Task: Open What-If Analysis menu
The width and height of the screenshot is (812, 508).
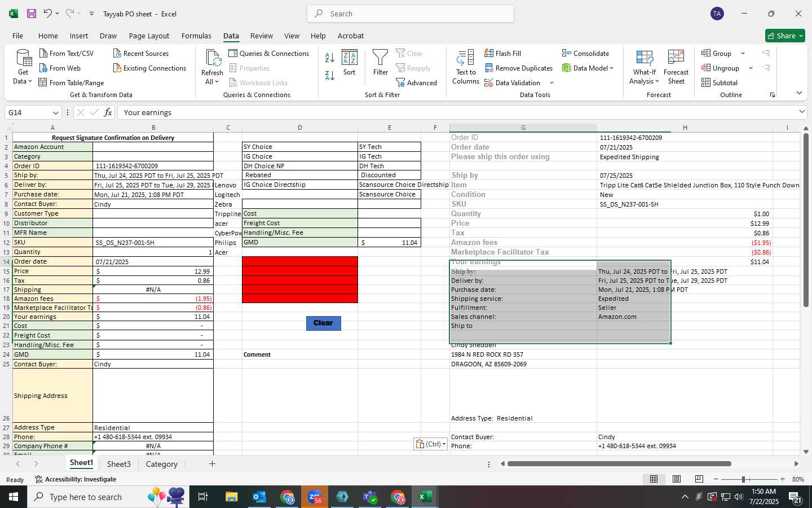Action: point(645,67)
